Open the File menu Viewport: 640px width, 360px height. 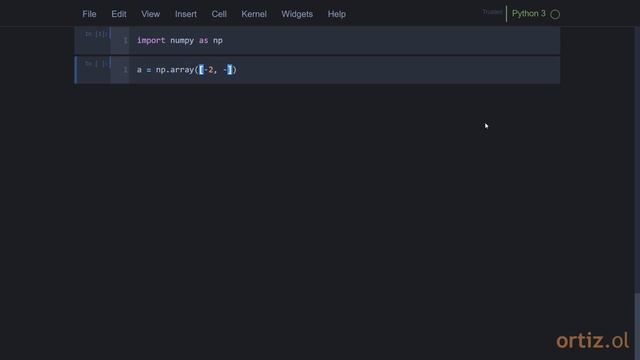(x=89, y=14)
